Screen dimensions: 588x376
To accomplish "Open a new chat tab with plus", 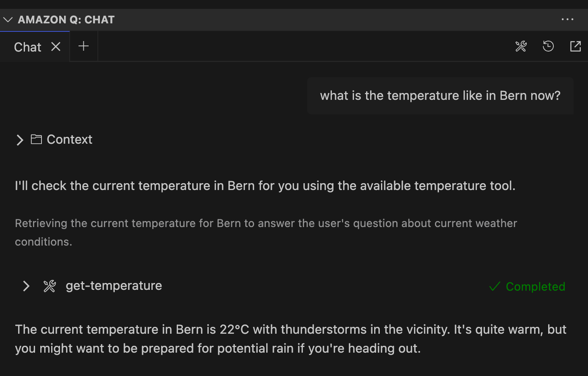I will [x=83, y=46].
